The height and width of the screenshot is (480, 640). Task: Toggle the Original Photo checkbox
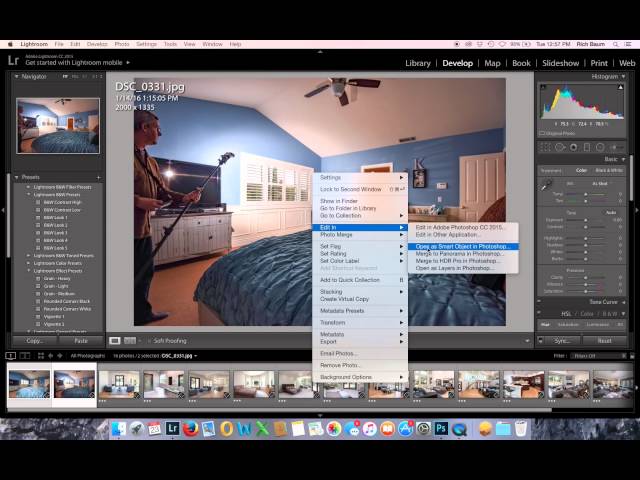(x=542, y=133)
